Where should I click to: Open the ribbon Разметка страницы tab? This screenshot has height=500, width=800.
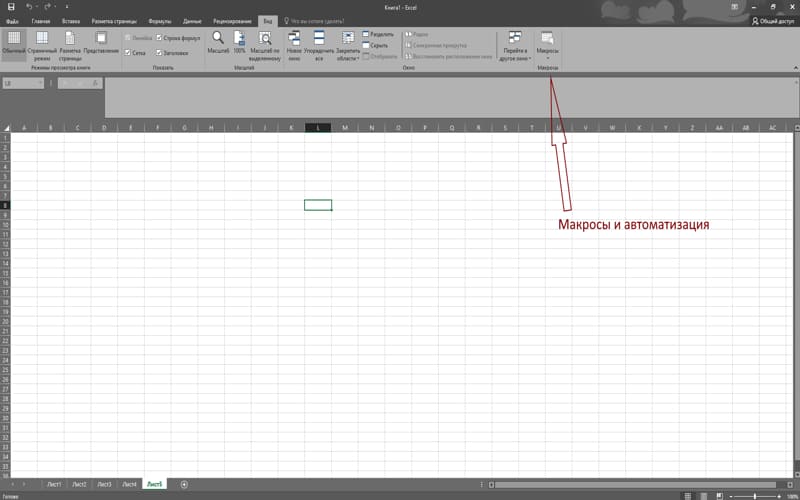coord(114,21)
